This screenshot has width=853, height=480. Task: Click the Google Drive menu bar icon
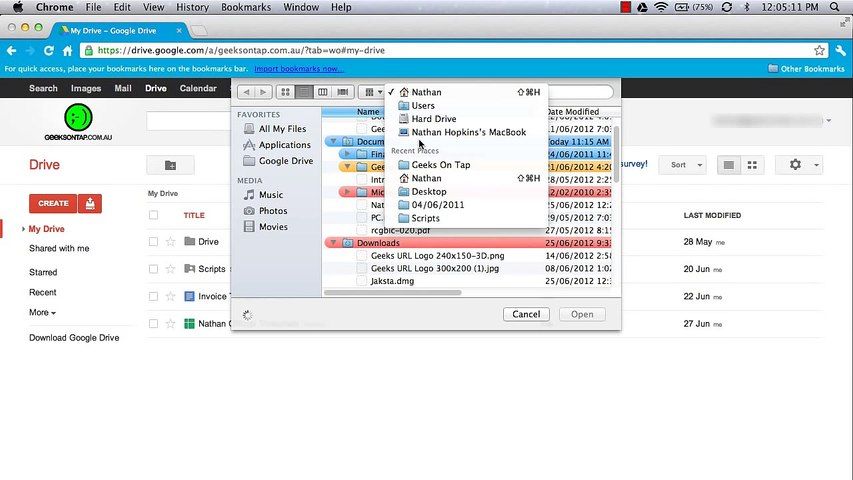tap(642, 7)
